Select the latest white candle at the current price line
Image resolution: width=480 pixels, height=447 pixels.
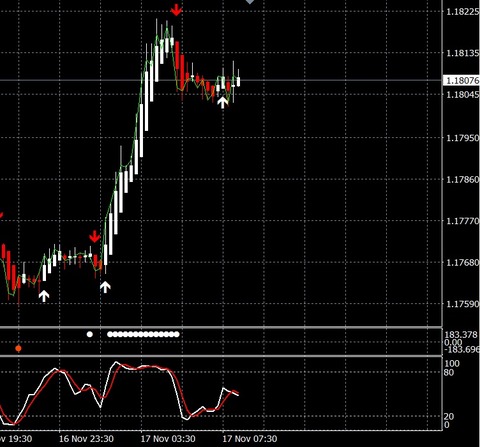pyautogui.click(x=238, y=81)
